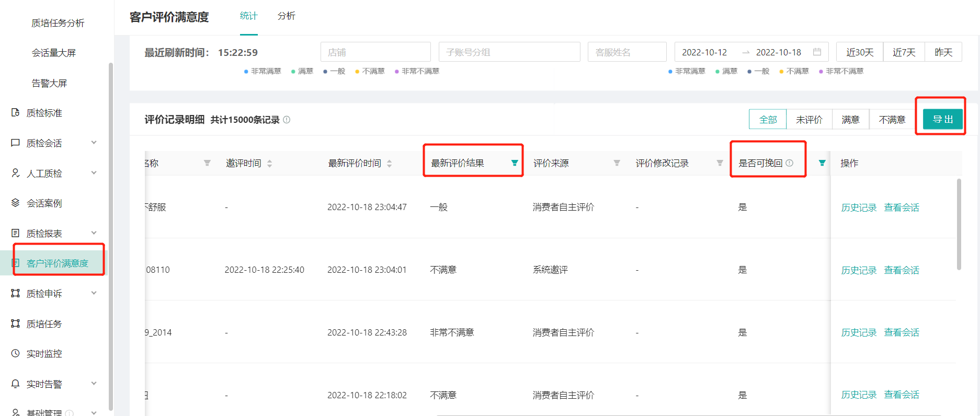Open filter on 评价修改记录 column
Image resolution: width=980 pixels, height=416 pixels.
[720, 163]
